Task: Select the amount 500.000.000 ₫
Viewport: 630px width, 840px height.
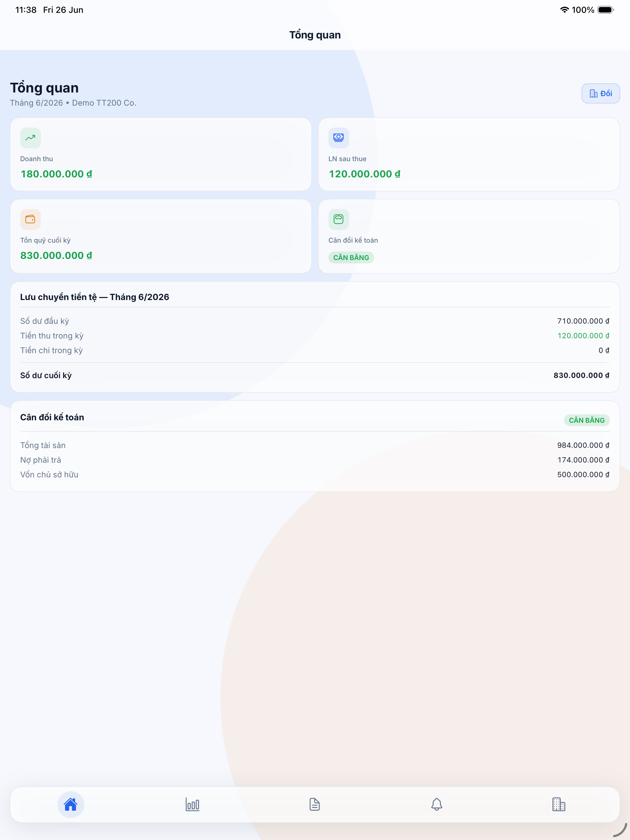Action: pyautogui.click(x=583, y=475)
